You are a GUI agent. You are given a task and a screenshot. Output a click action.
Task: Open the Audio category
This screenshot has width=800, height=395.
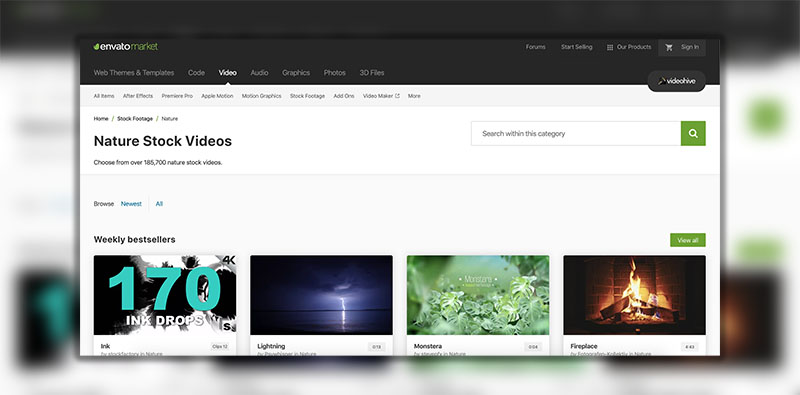[259, 72]
